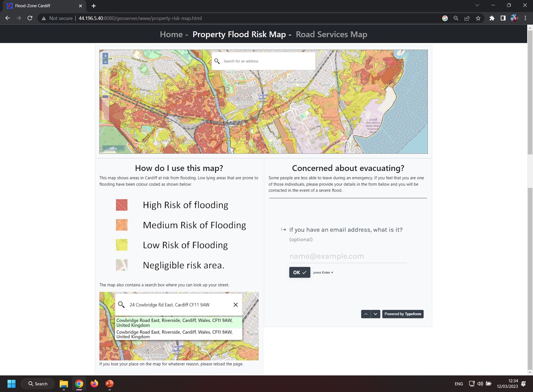Screen dimensions: 533x392
Task: Click the Negligible risk legend swatch
Action: point(122,265)
